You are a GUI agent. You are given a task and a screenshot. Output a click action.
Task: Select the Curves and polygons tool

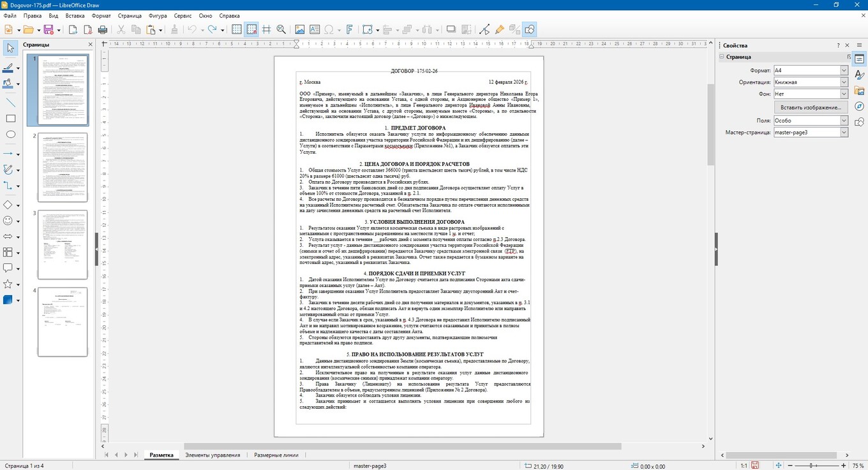tap(8, 170)
